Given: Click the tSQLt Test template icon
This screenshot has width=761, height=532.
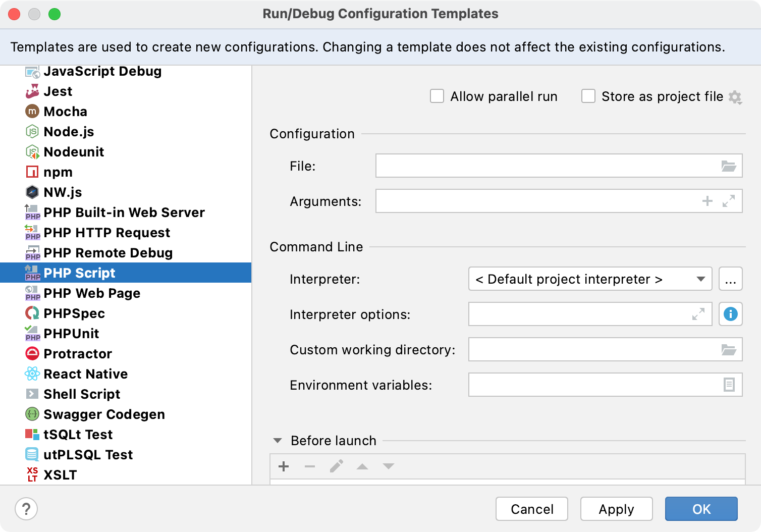Looking at the screenshot, I should point(32,435).
